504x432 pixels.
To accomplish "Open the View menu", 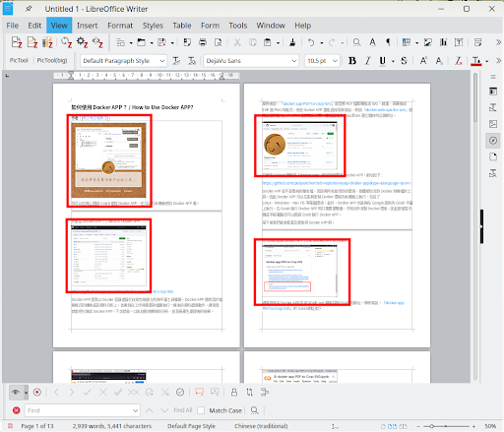I will click(x=59, y=26).
